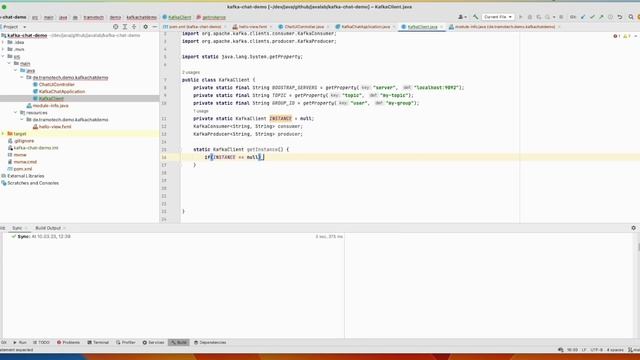Click the select opened file target icon
Image resolution: width=640 pixels, height=360 pixels.
[116, 27]
